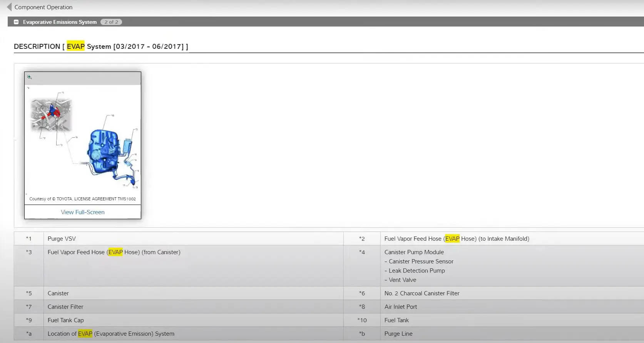644x343 pixels.
Task: Click the Component Operation header text
Action: 43,7
